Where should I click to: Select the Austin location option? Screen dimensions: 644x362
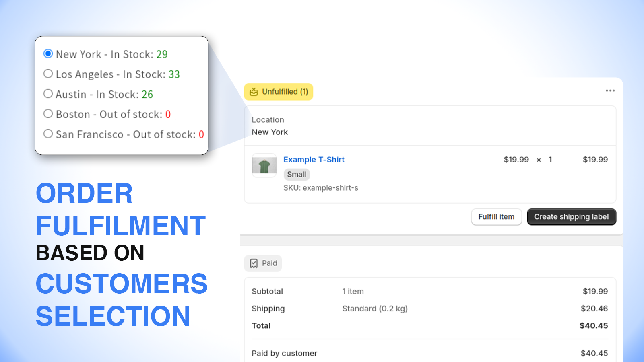click(48, 93)
